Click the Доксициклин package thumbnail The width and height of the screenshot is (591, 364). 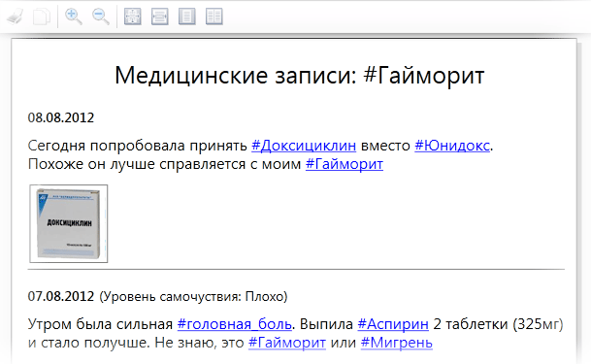(x=69, y=223)
